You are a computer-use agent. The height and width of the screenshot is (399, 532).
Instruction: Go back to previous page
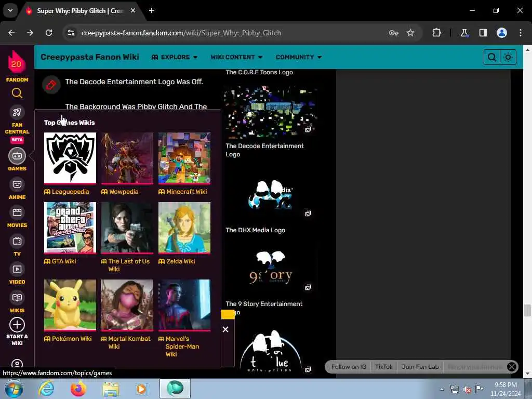click(11, 33)
